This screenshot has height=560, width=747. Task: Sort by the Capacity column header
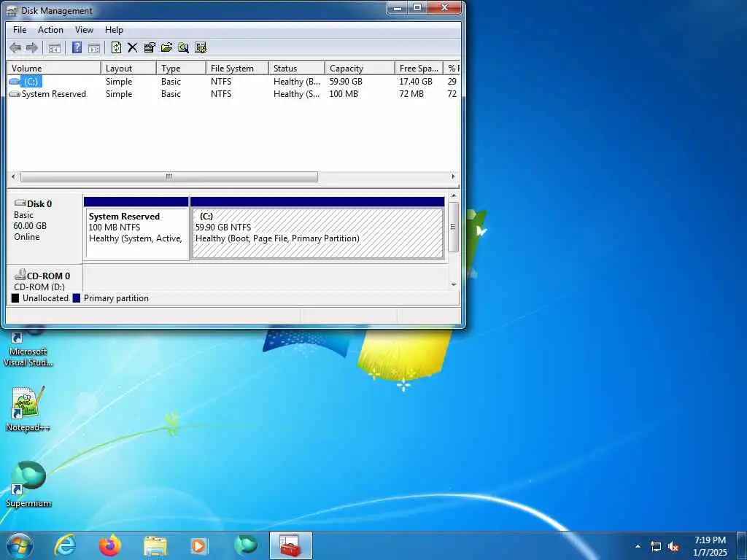(x=360, y=68)
